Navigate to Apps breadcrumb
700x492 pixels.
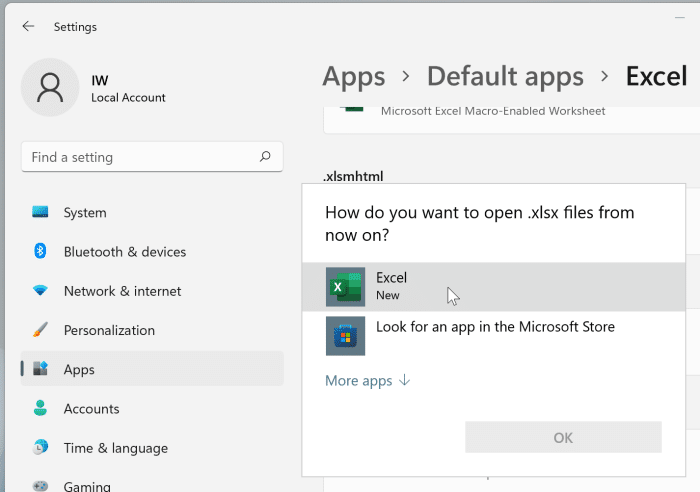354,76
